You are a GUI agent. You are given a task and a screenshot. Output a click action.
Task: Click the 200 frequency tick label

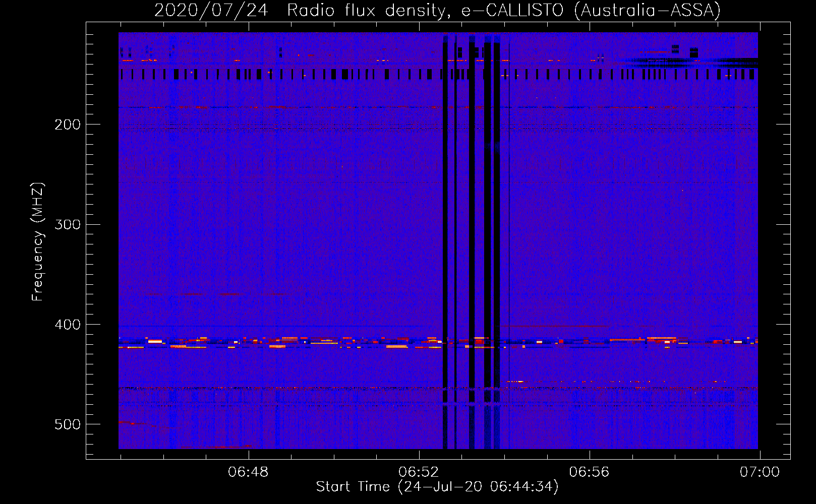[x=68, y=124]
